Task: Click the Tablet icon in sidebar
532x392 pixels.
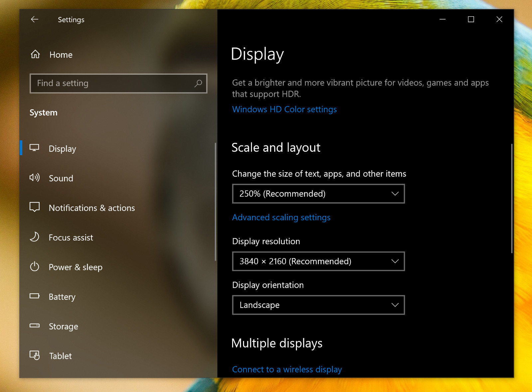Action: click(x=35, y=355)
